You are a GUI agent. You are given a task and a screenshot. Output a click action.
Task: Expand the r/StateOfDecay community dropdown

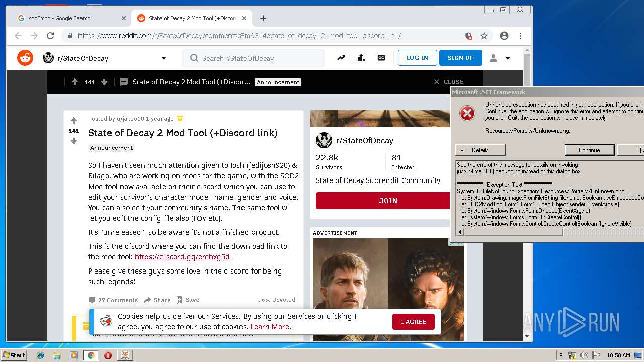pos(164,58)
